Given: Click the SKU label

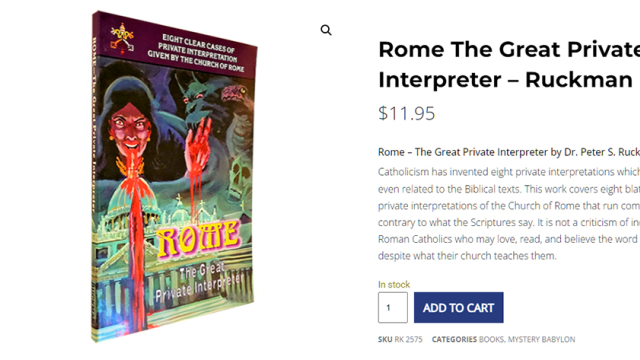Looking at the screenshot, I should click(x=385, y=339).
